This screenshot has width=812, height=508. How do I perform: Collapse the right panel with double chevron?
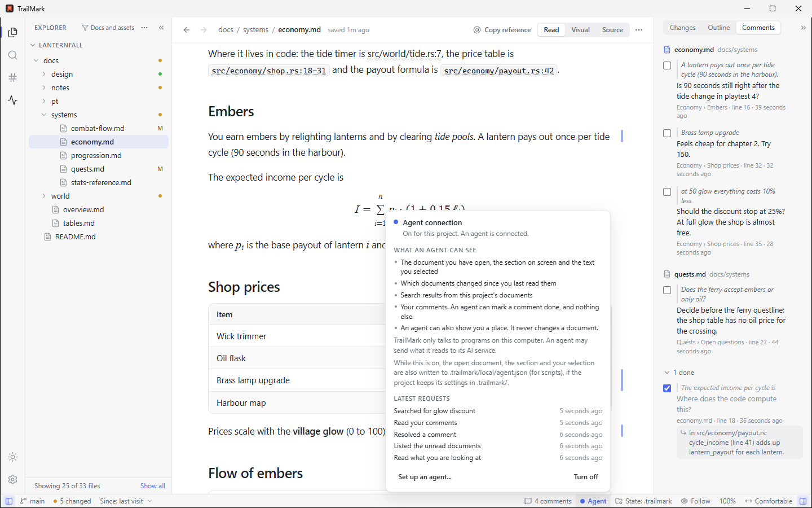(803, 28)
